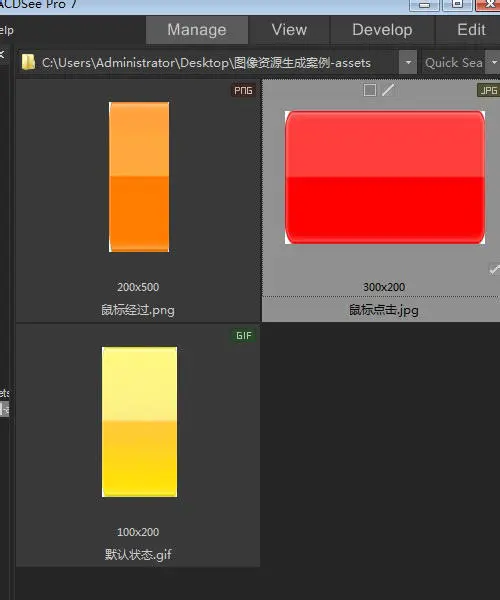Click the 300x200 dimension label
This screenshot has height=600, width=500.
[384, 287]
